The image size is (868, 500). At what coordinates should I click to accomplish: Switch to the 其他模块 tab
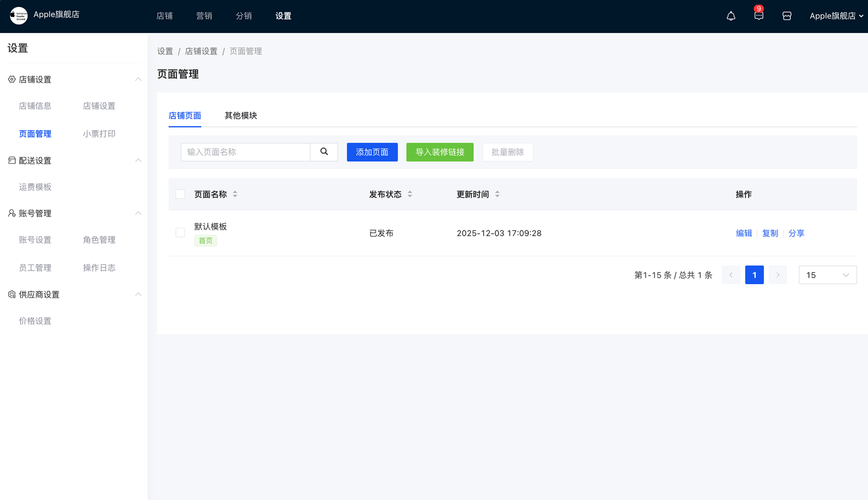[x=241, y=116]
